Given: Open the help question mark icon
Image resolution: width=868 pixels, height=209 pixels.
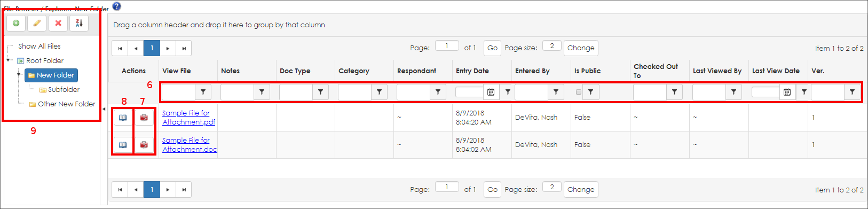Looking at the screenshot, I should [116, 6].
